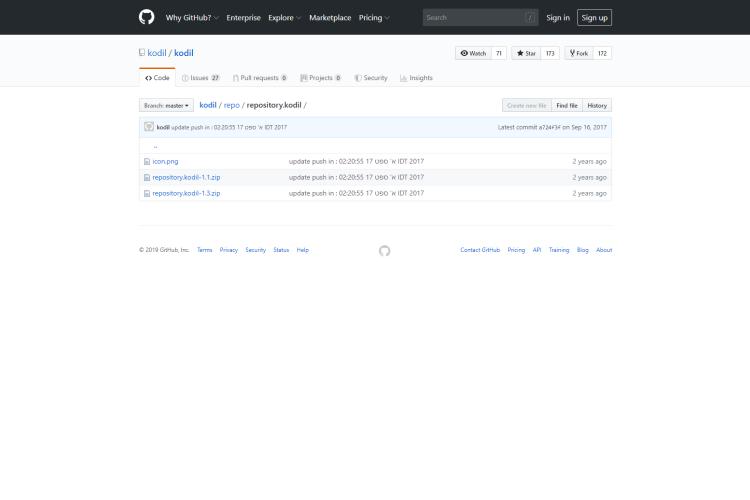Open Enterprise in the top navigation
This screenshot has height=500, width=750.
243,18
